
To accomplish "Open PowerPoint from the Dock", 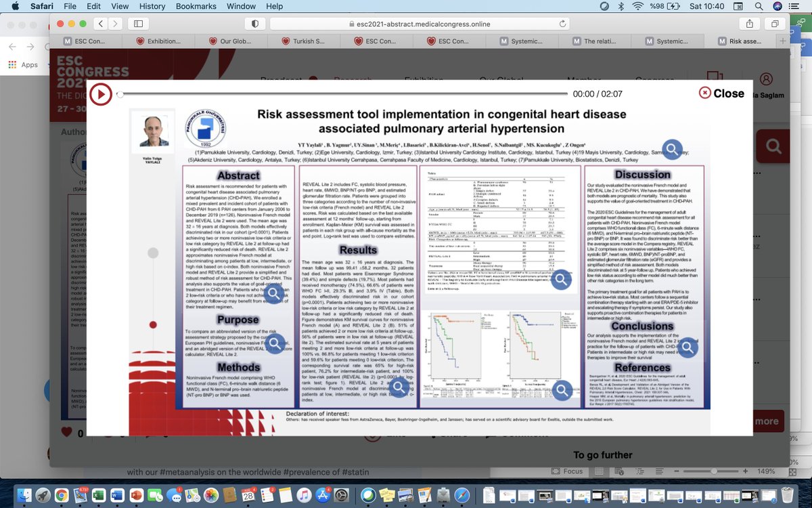I will coord(138,494).
